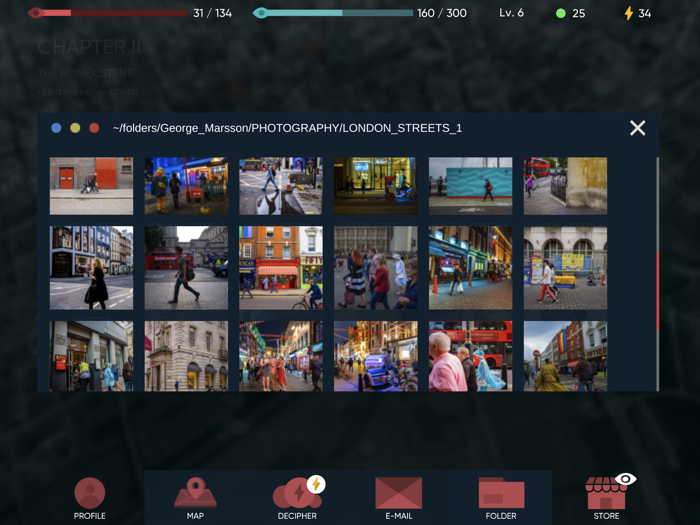Click the red scrollbar thumb in the folder window
The width and height of the screenshot is (700, 525).
[x=657, y=291]
